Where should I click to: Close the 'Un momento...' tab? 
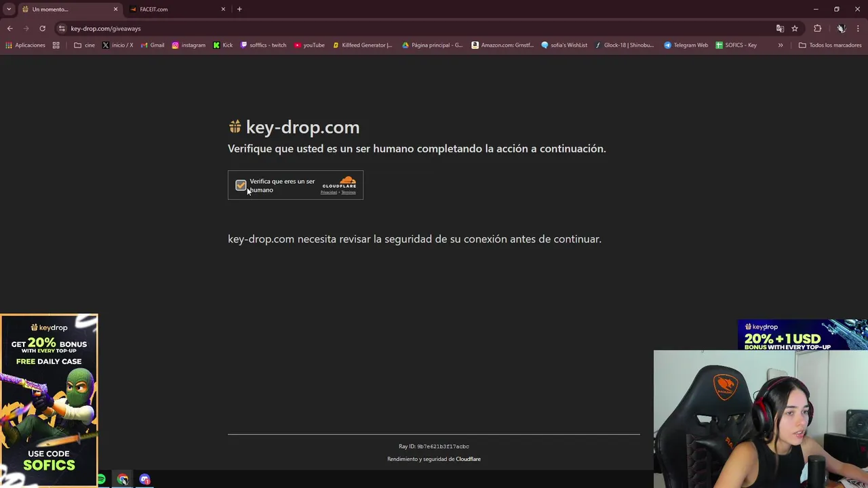pos(115,9)
